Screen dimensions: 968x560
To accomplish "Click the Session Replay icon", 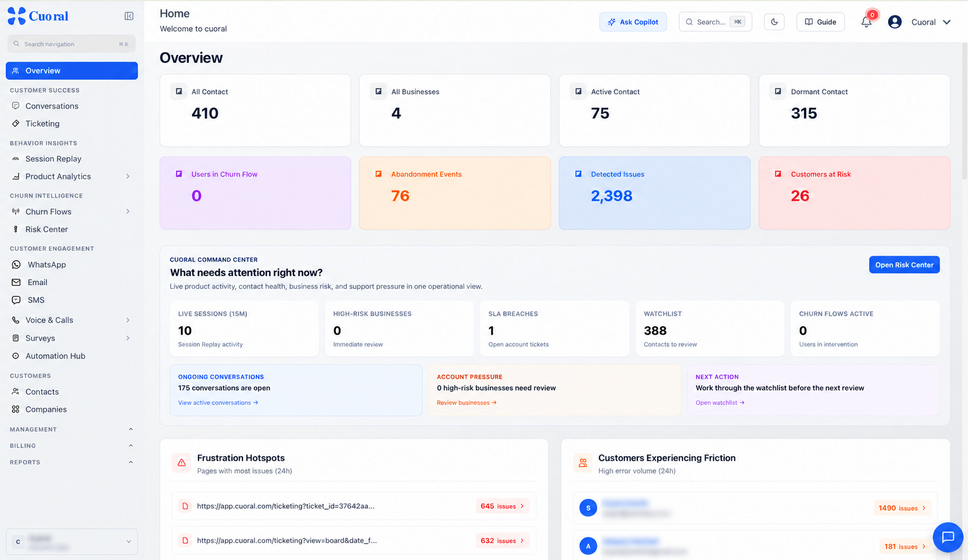I will coord(16,159).
